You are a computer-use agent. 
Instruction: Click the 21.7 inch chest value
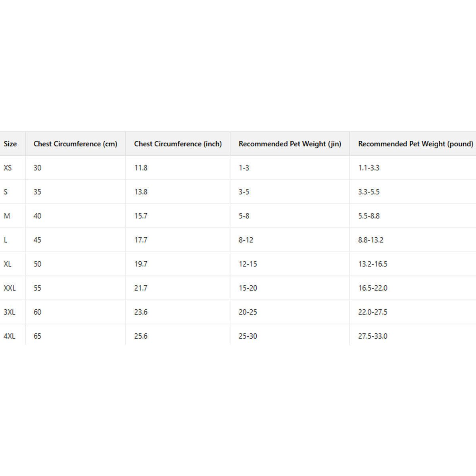[x=141, y=288]
